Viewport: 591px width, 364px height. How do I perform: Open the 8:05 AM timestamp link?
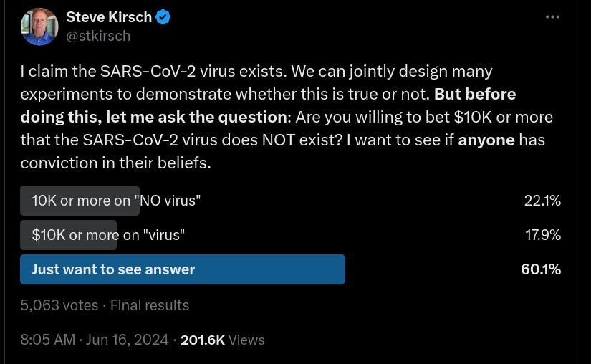click(x=47, y=340)
